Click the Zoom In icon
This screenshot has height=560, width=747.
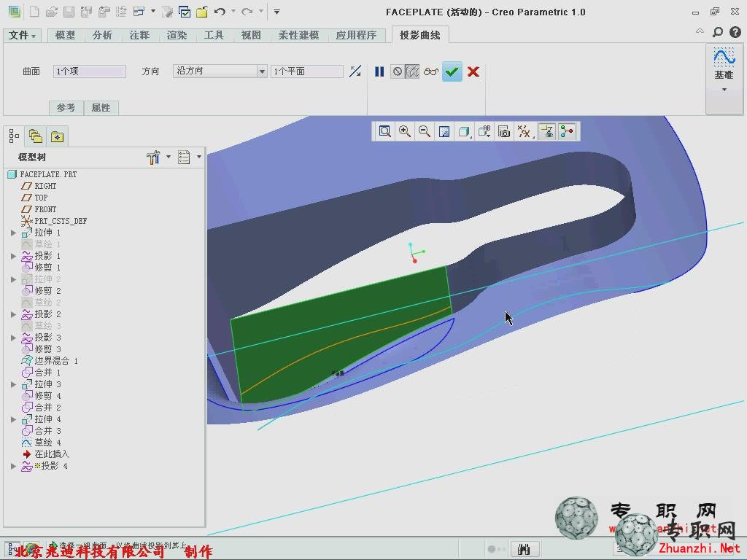pyautogui.click(x=405, y=131)
